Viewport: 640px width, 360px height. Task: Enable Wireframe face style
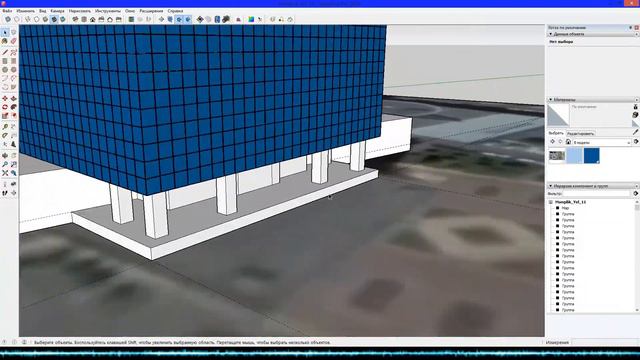[x=27, y=19]
